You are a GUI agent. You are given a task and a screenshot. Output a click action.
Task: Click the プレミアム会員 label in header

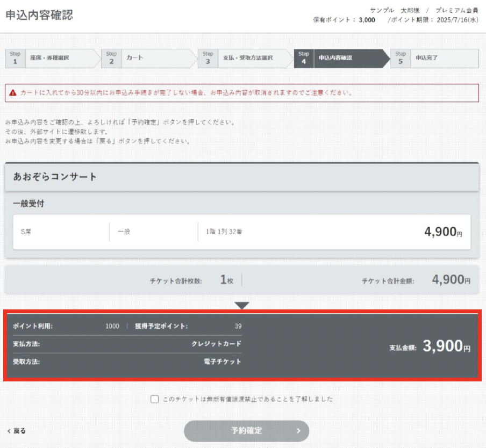coord(456,10)
